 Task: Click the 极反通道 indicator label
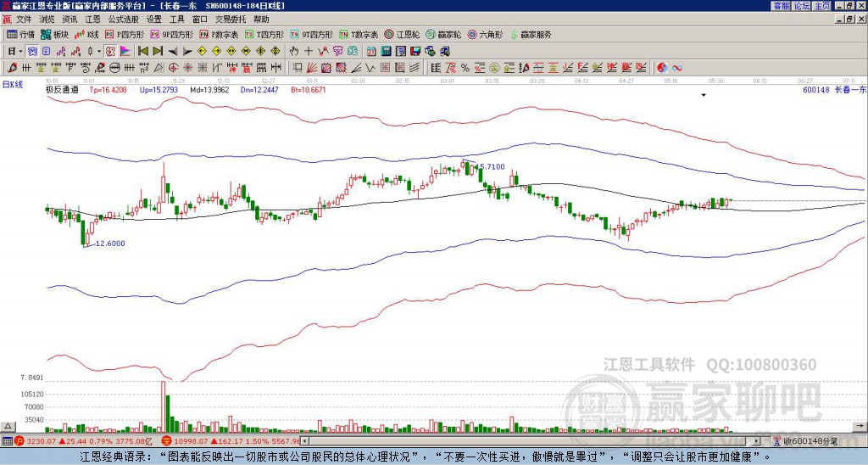click(62, 89)
